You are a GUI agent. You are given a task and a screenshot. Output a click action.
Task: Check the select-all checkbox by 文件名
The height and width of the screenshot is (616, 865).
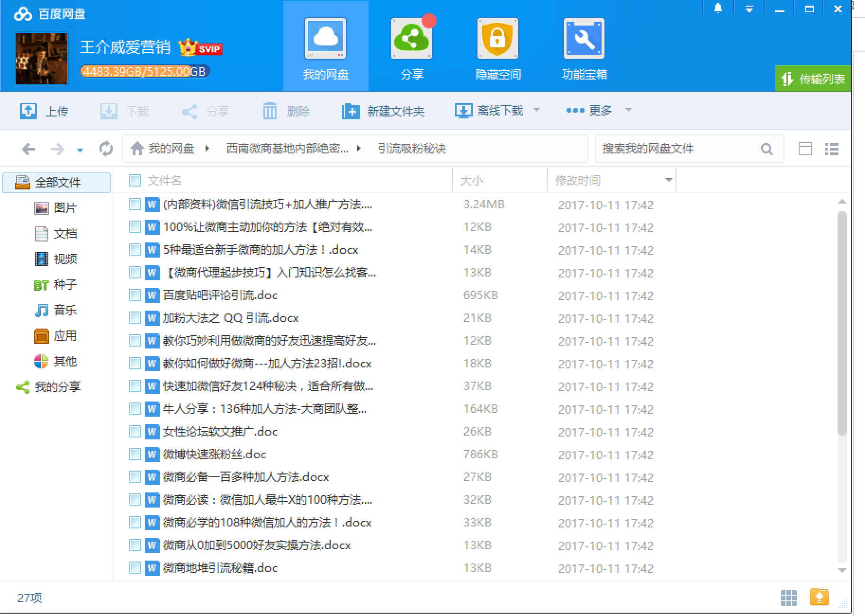point(135,180)
